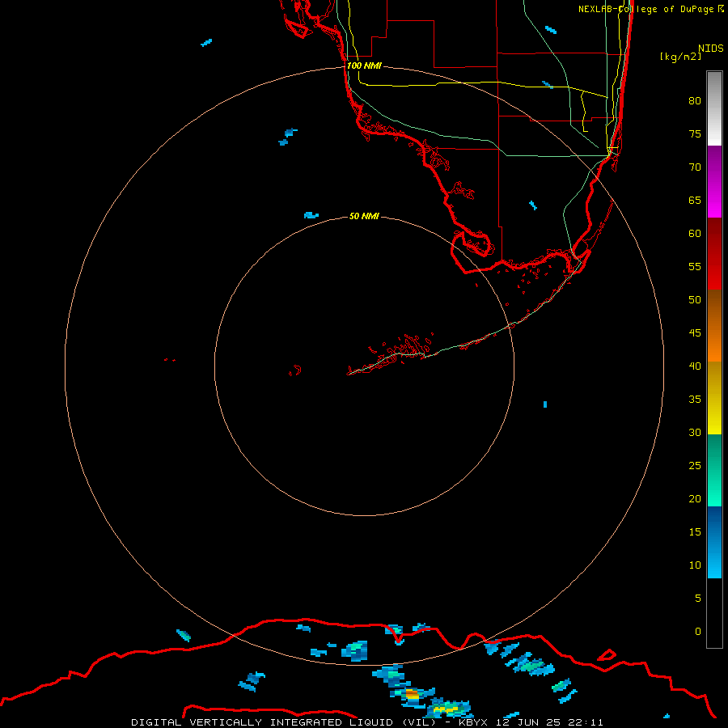
Task: Click the NIDS label above the legend
Action: click(x=711, y=48)
